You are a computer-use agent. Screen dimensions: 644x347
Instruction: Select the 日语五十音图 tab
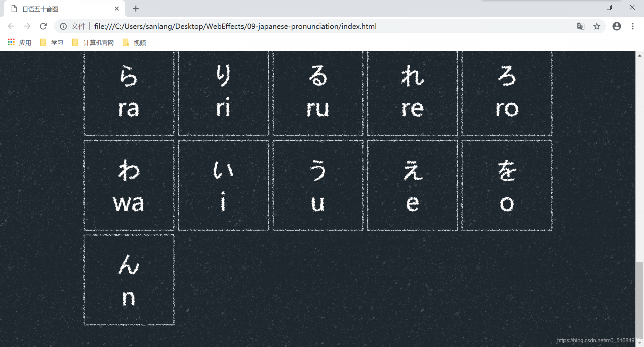(x=64, y=9)
